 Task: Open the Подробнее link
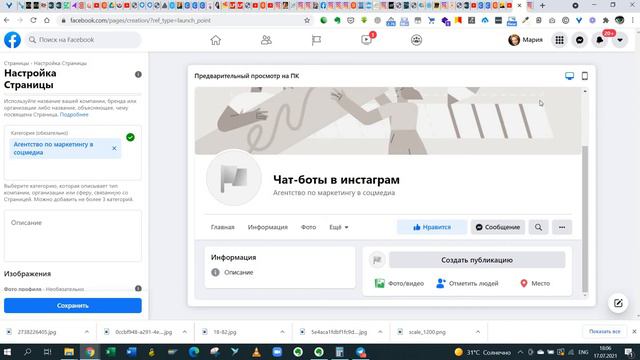(74, 115)
